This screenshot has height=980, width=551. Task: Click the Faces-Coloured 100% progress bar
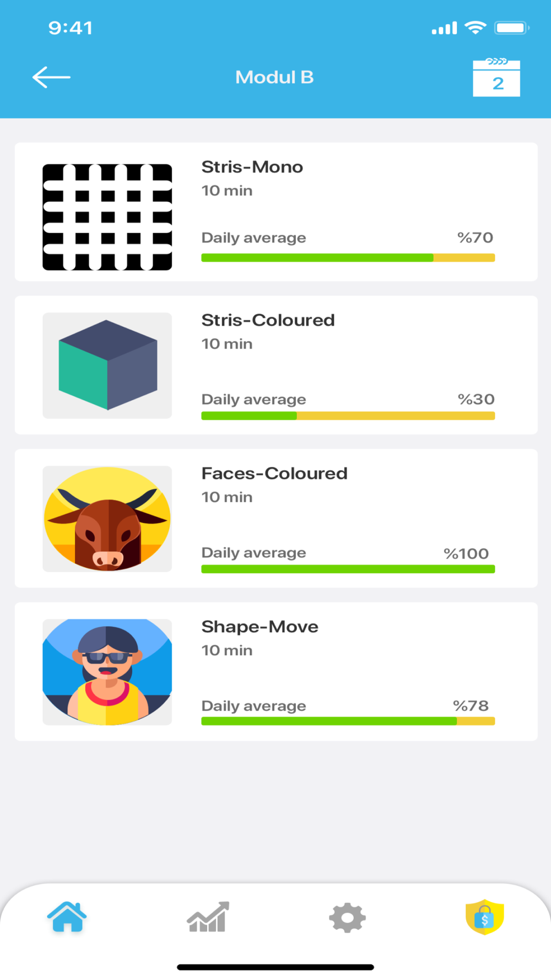(348, 569)
